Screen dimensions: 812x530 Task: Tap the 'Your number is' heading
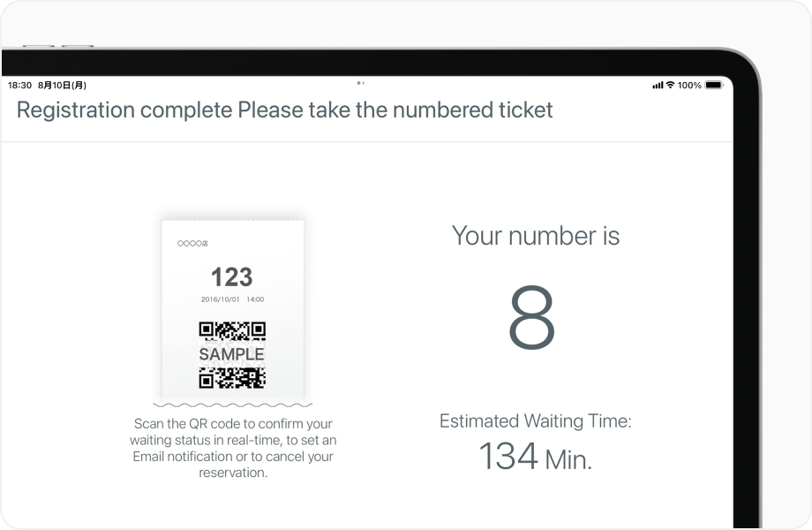point(536,236)
